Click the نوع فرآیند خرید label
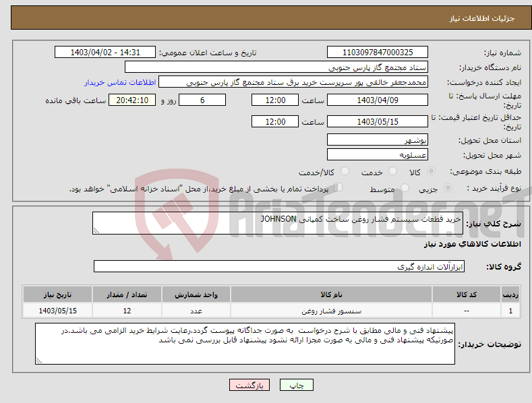 tap(494, 188)
